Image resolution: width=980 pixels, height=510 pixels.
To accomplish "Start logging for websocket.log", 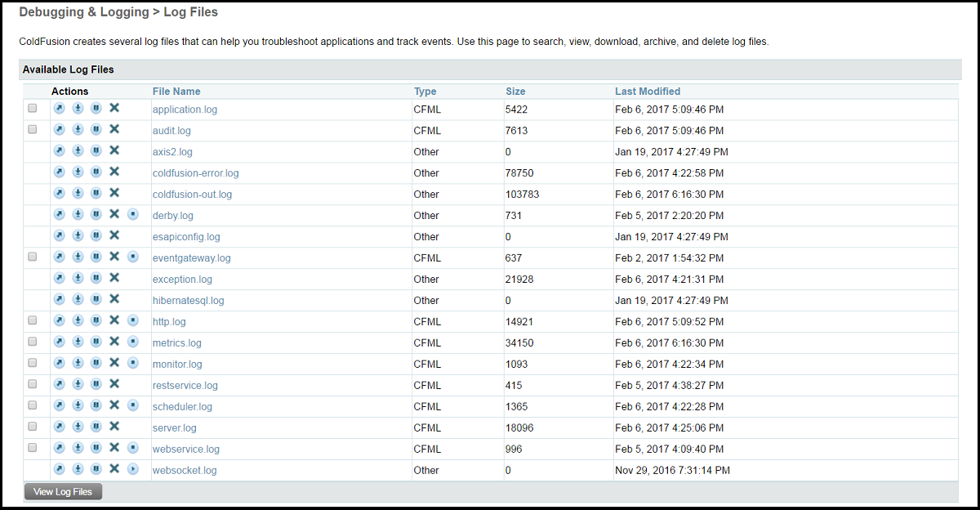I will (x=133, y=469).
